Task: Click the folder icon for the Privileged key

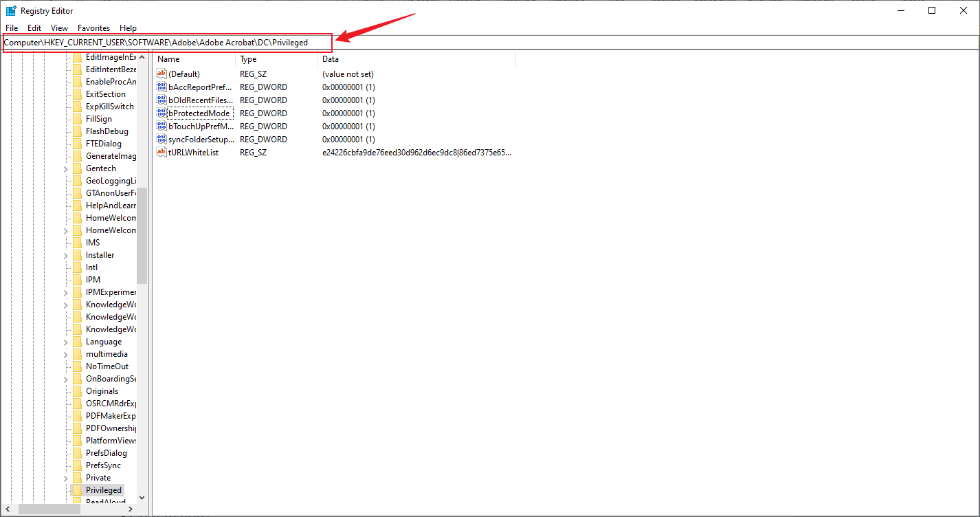Action: [x=77, y=489]
